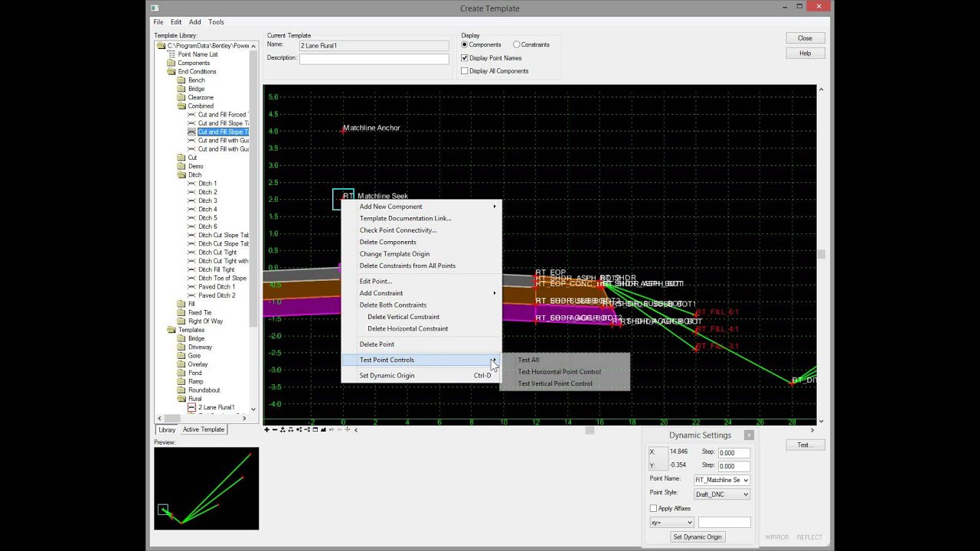
Task: Click the template preview thumbnail
Action: click(207, 488)
